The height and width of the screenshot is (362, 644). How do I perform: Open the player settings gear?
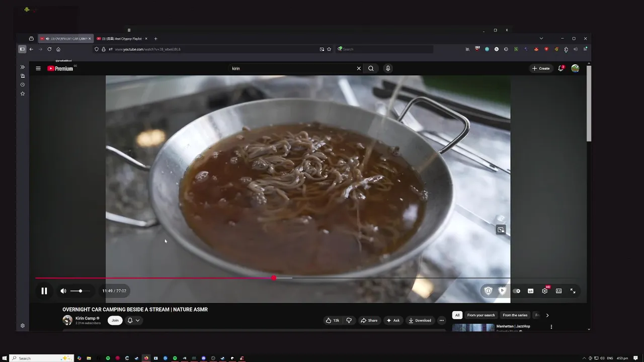tap(544, 291)
